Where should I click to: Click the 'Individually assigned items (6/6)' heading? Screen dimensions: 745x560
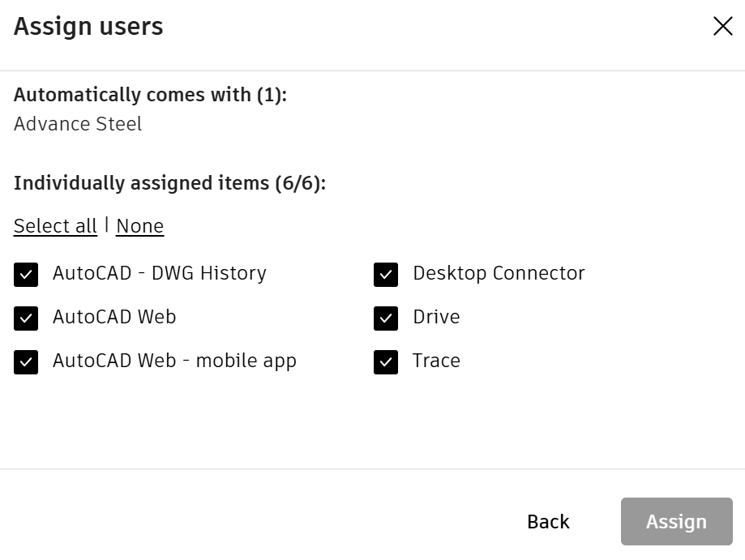169,183
